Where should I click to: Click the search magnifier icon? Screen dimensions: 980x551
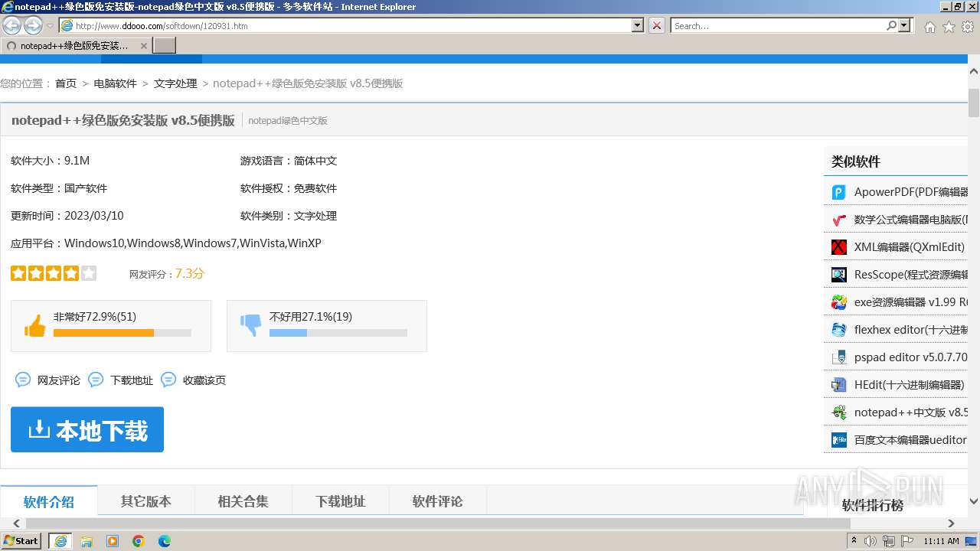(x=891, y=25)
